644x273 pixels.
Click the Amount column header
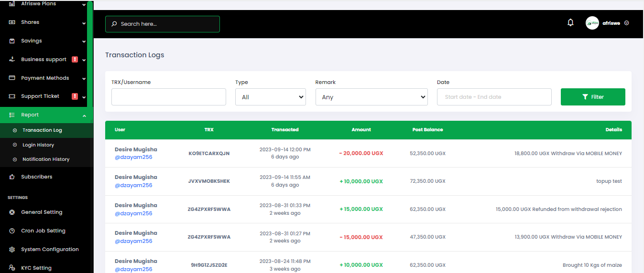tap(361, 129)
